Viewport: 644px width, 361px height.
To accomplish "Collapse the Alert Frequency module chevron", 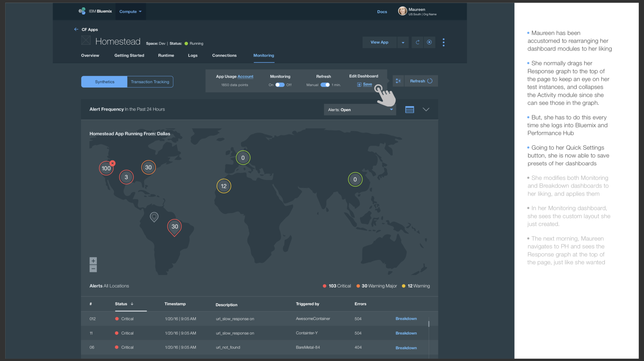I will click(426, 110).
